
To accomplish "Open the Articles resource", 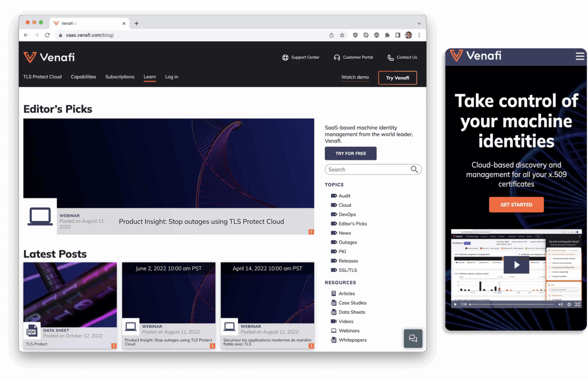I will pyautogui.click(x=343, y=293).
